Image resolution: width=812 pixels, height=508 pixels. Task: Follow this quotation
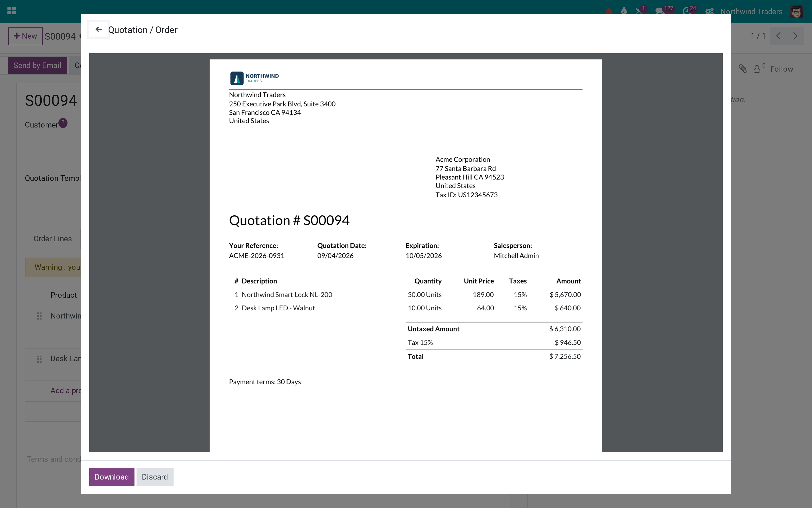(x=782, y=69)
